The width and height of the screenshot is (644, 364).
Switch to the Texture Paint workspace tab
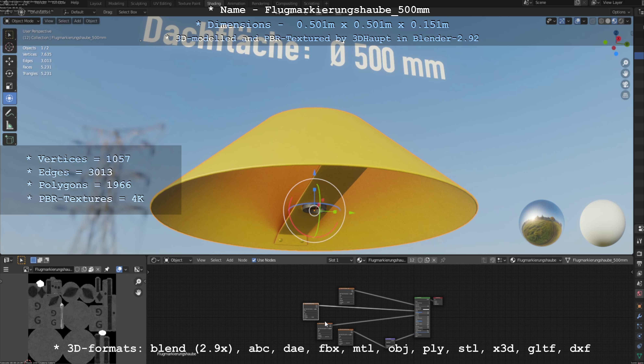(x=189, y=4)
